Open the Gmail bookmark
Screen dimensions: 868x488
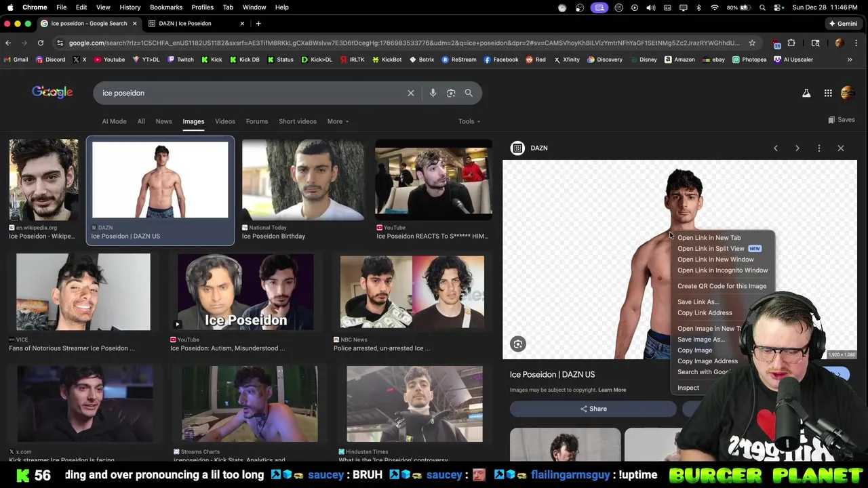click(16, 60)
